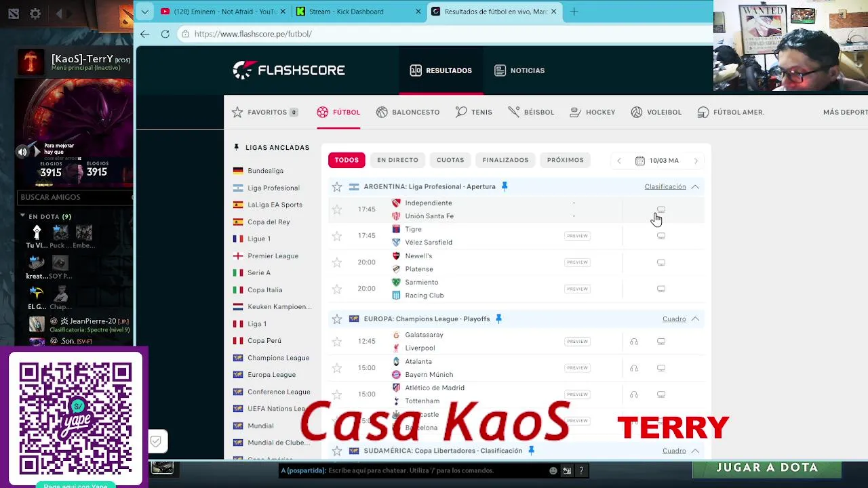The width and height of the screenshot is (868, 488).
Task: Filter matches by Cuotas
Action: (450, 160)
